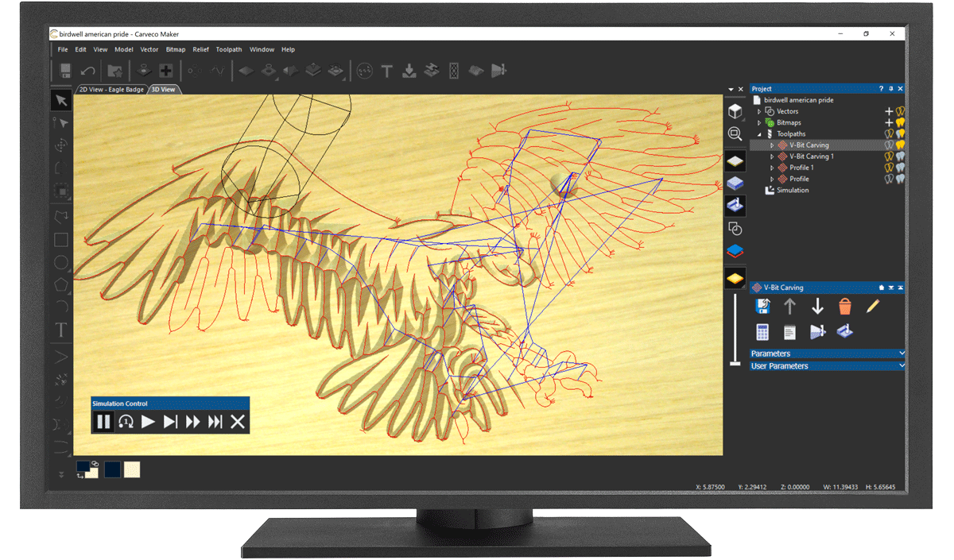Image resolution: width=954 pixels, height=560 pixels.
Task: Click the move toolpath down arrow icon
Action: click(817, 307)
